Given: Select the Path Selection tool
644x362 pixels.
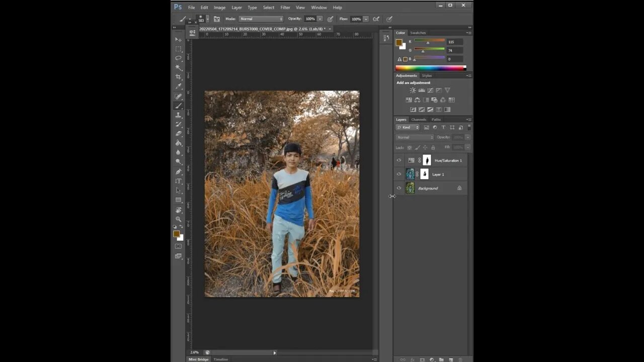Looking at the screenshot, I should (x=178, y=191).
